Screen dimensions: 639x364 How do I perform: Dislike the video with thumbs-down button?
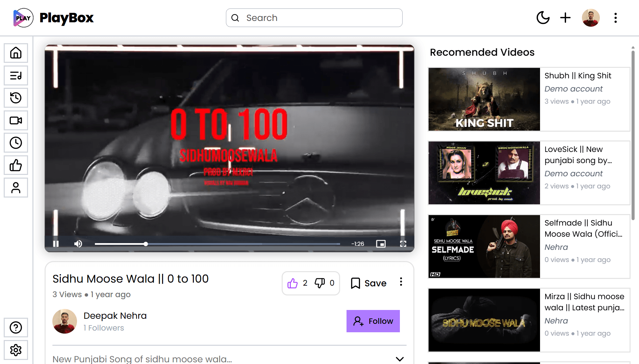coord(320,283)
